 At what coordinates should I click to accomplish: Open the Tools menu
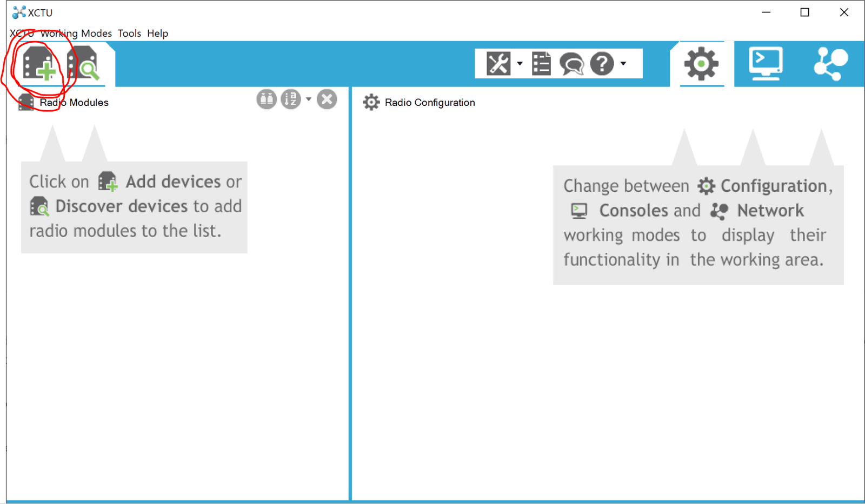pyautogui.click(x=129, y=33)
